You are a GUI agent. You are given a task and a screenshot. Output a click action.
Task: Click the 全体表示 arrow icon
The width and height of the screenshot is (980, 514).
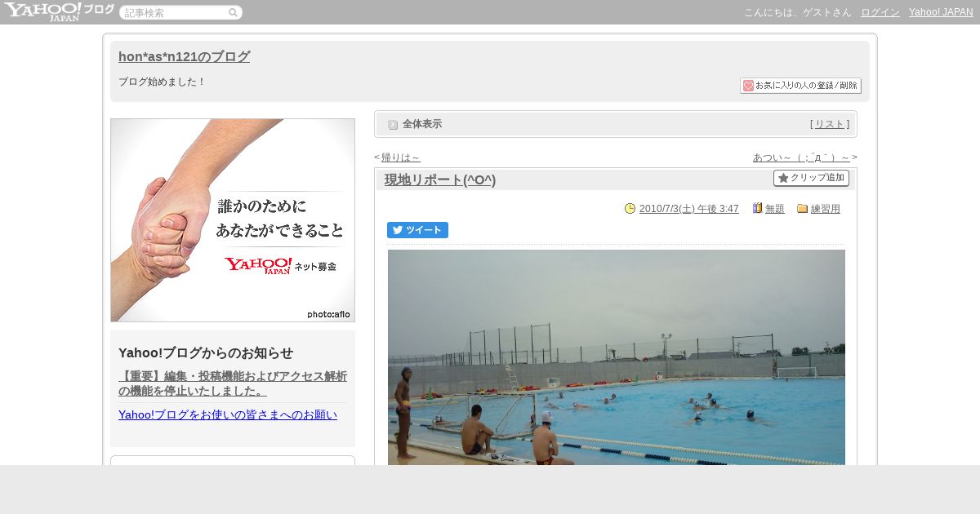[x=393, y=125]
